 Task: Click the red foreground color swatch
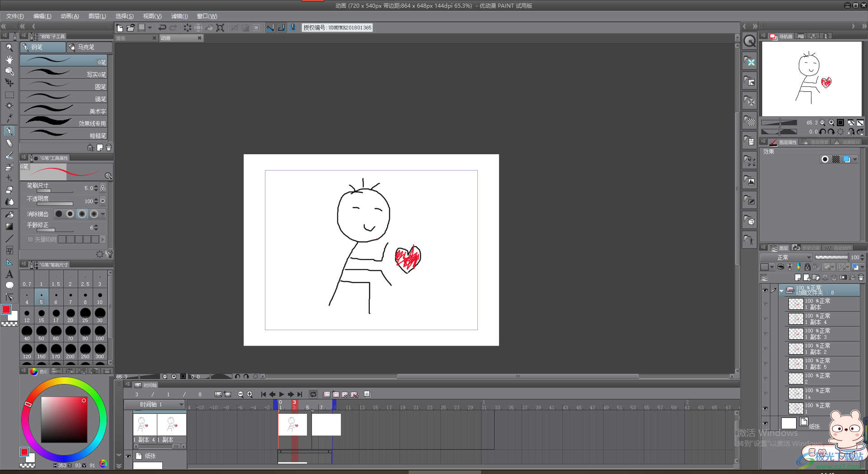(6, 309)
